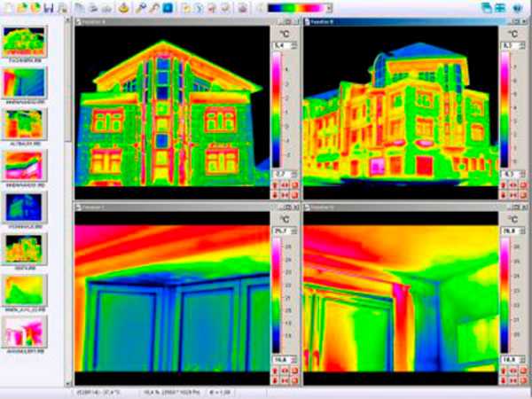Click max temperature field of top-left image
The width and height of the screenshot is (532, 399).
pos(278,43)
